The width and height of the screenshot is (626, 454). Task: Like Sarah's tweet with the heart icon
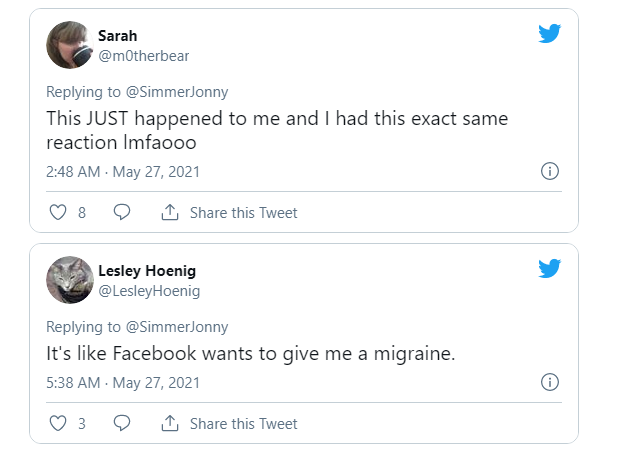coord(57,212)
